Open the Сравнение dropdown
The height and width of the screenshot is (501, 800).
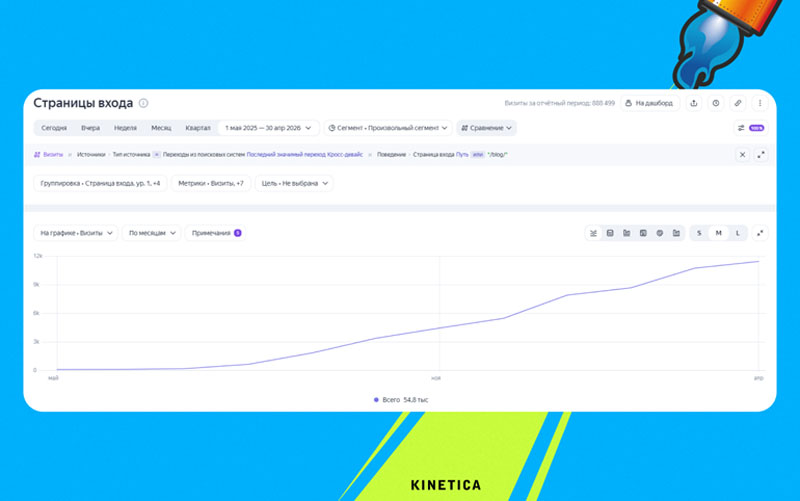point(486,128)
